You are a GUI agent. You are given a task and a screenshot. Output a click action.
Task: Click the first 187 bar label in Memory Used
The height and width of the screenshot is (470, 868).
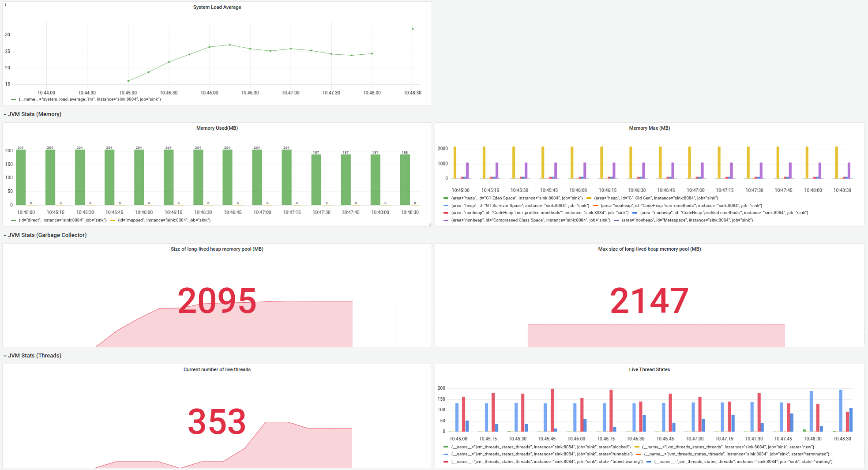tap(316, 152)
